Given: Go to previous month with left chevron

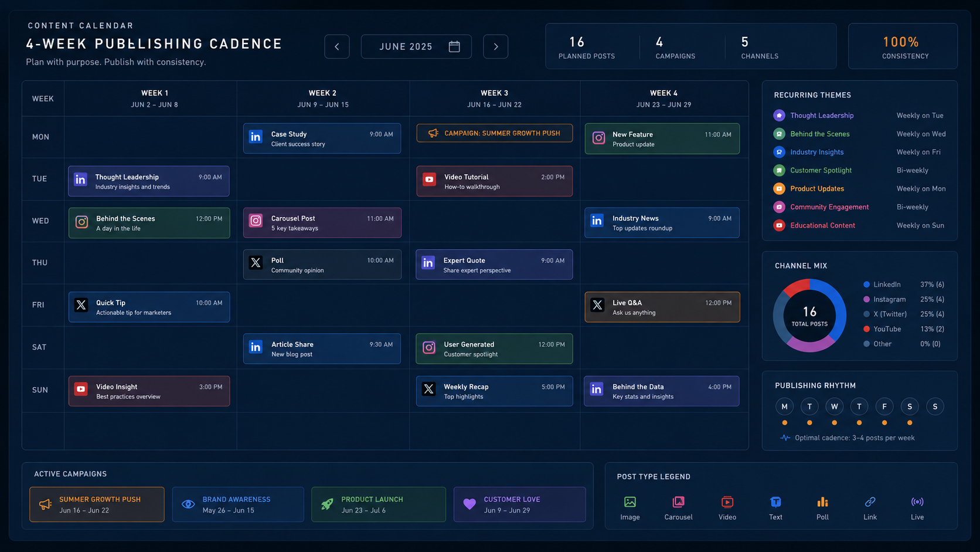Looking at the screenshot, I should click(337, 46).
